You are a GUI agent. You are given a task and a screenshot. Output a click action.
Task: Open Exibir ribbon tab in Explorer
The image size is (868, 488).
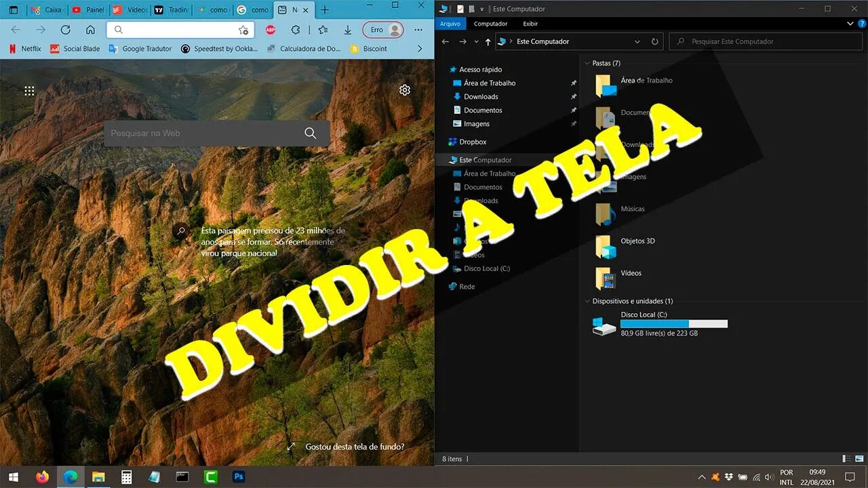[x=530, y=24]
